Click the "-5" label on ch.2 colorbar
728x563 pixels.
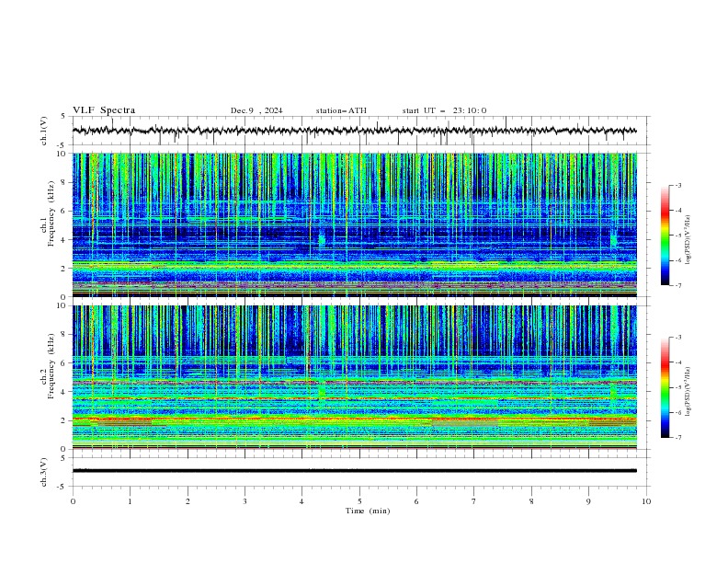(x=678, y=387)
